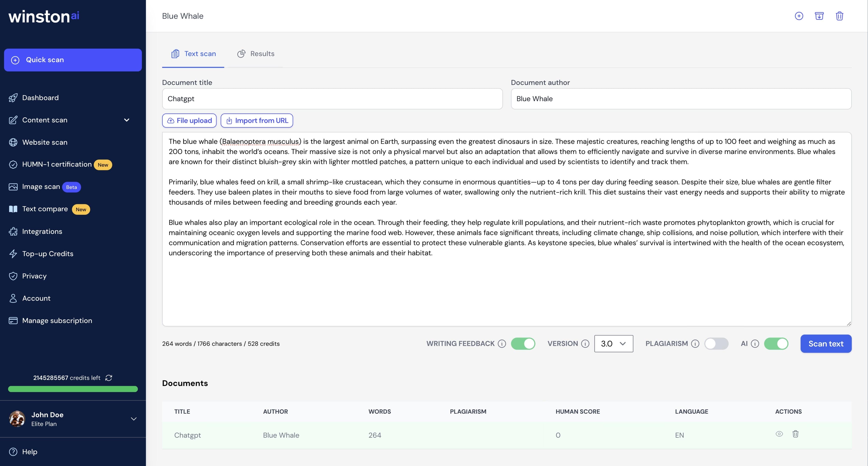The width and height of the screenshot is (868, 466).
Task: Open the Version 3.0 dropdown
Action: pyautogui.click(x=613, y=344)
